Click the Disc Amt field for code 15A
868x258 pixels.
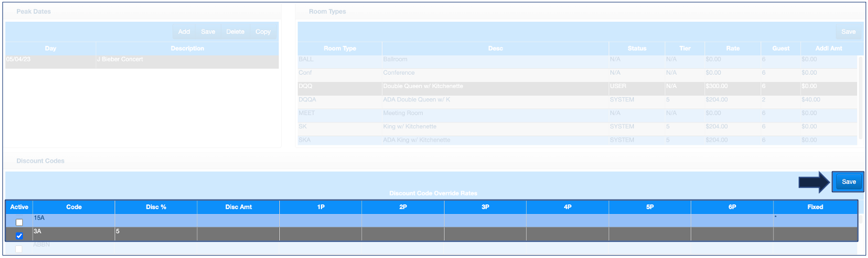pyautogui.click(x=238, y=221)
